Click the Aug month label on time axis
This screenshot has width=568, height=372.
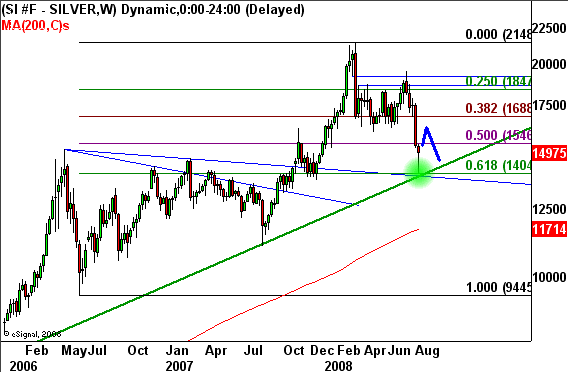427,351
